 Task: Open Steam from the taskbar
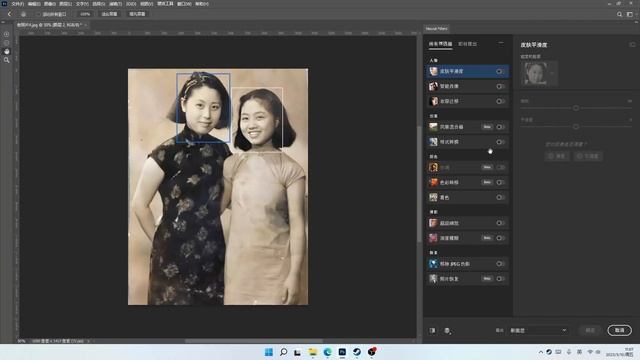[x=357, y=352]
